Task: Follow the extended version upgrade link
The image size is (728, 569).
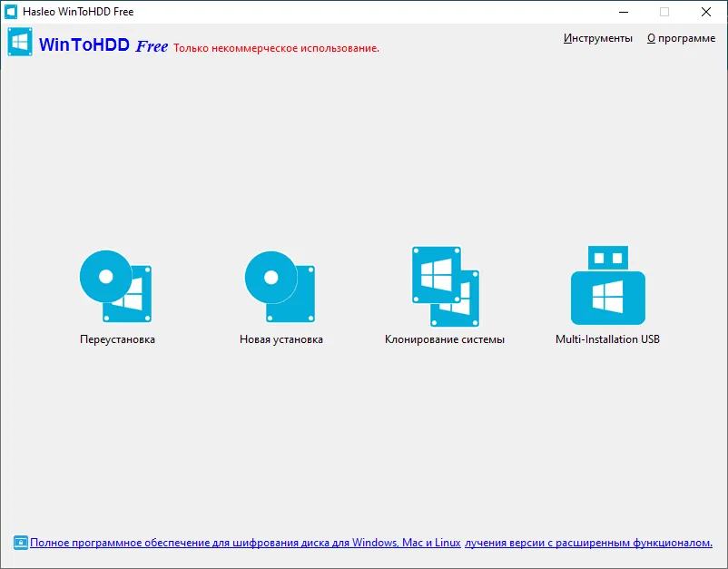Action: point(588,543)
